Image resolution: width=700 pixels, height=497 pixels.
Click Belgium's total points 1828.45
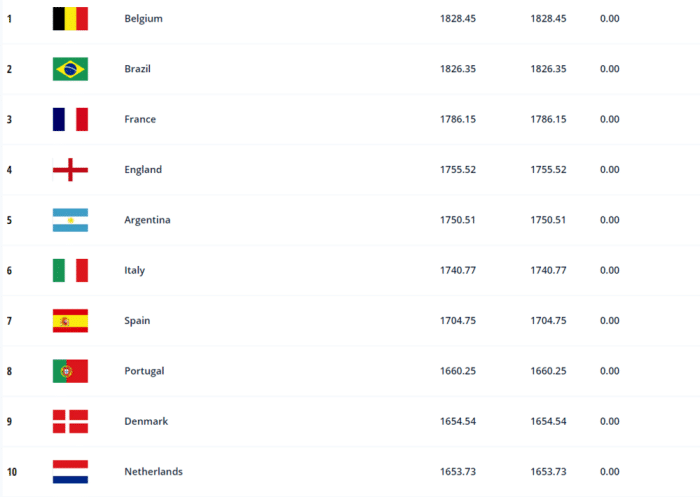458,19
